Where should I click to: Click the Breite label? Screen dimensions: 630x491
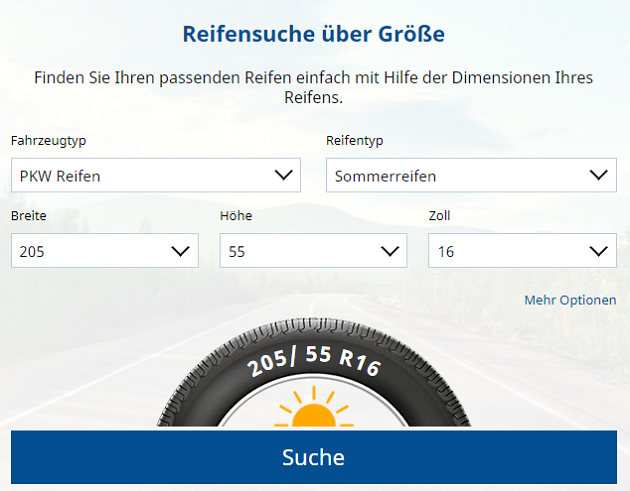coord(29,216)
